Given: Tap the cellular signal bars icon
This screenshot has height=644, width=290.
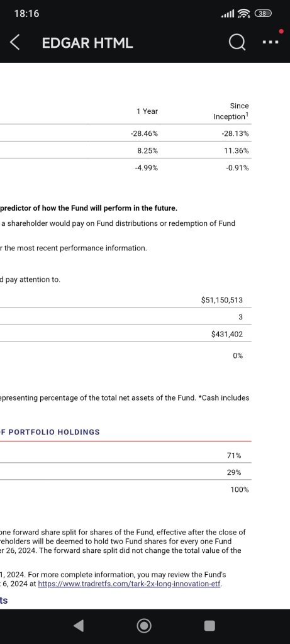Looking at the screenshot, I should pyautogui.click(x=228, y=14).
